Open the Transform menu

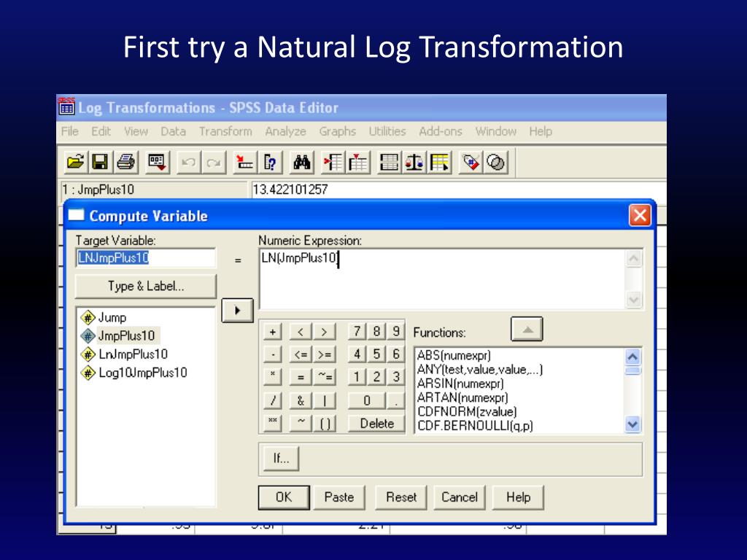point(225,131)
